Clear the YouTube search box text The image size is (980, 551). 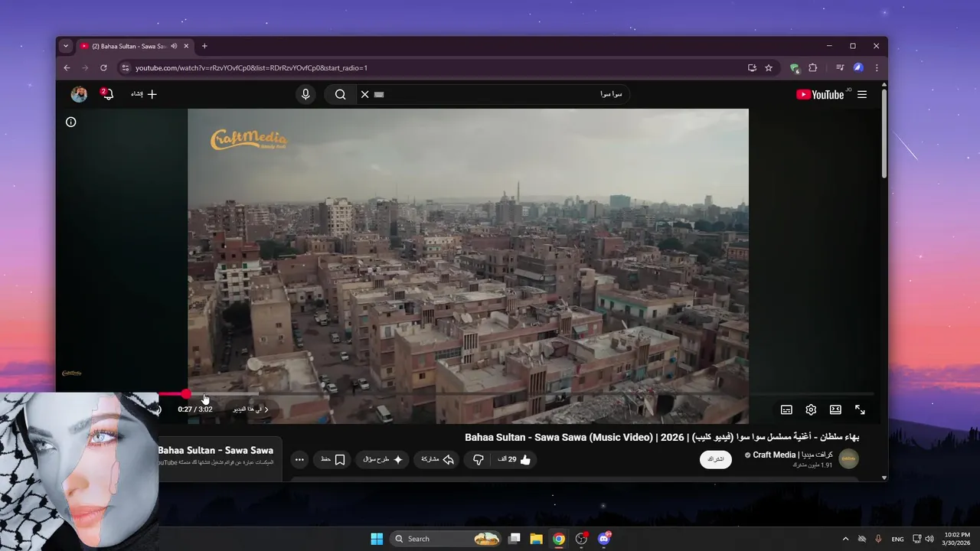click(364, 94)
